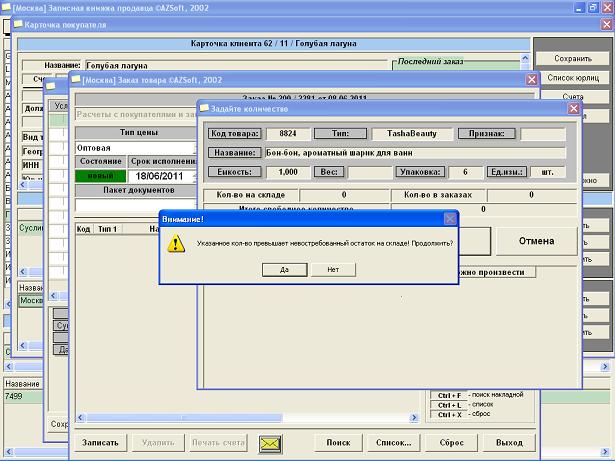Click the Кол-во на складе value cell
Viewport: 615px width, 461px height.
[x=344, y=195]
